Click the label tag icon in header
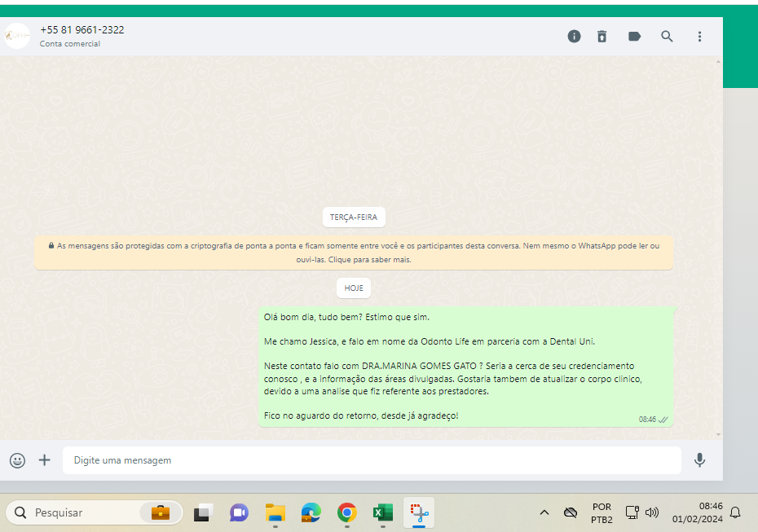 [x=634, y=36]
